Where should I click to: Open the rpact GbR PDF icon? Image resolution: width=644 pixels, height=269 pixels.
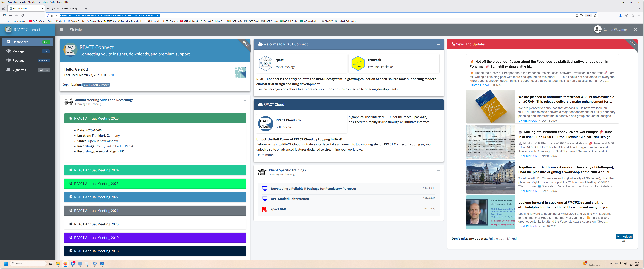pos(264,209)
